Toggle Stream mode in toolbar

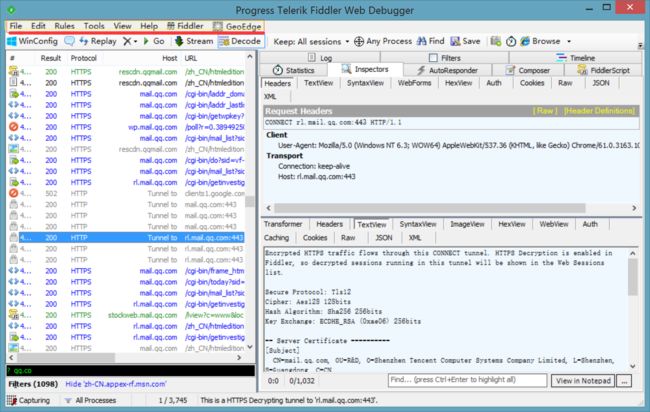(x=194, y=41)
